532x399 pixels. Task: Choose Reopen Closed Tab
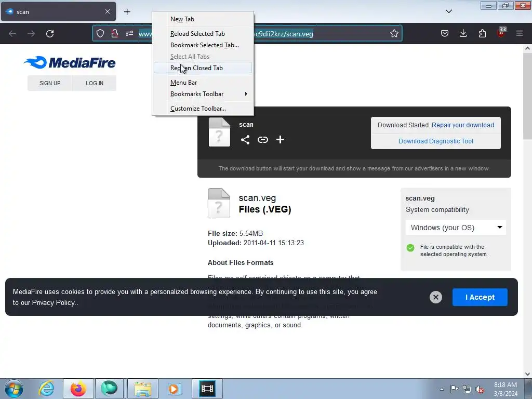[x=203, y=68]
